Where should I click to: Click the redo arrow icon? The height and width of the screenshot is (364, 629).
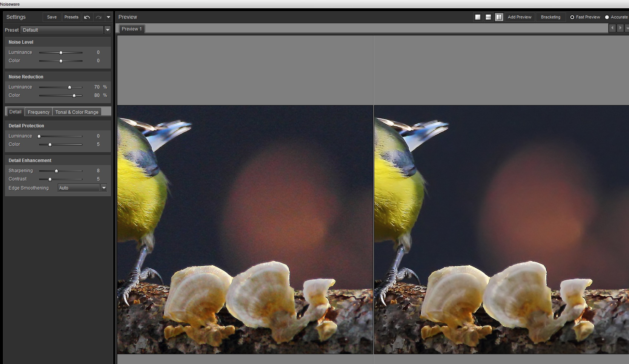pos(98,17)
